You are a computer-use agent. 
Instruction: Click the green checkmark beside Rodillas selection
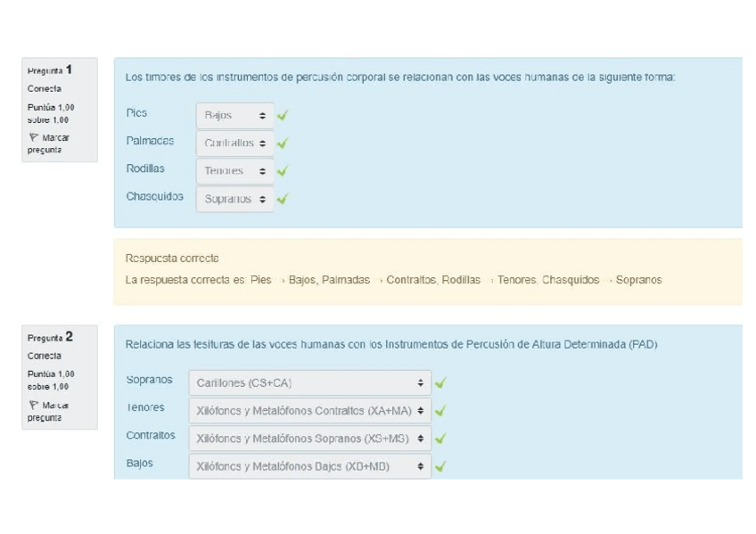tap(283, 170)
